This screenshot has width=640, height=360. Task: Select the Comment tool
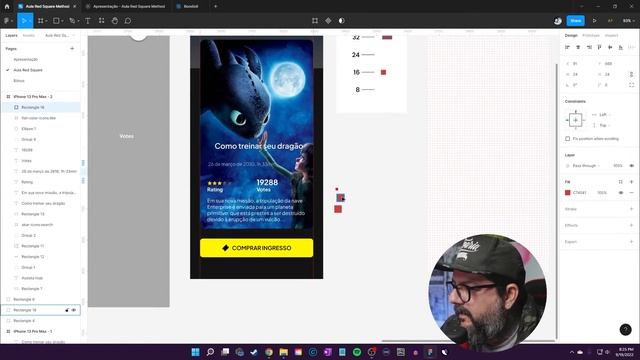pyautogui.click(x=128, y=20)
